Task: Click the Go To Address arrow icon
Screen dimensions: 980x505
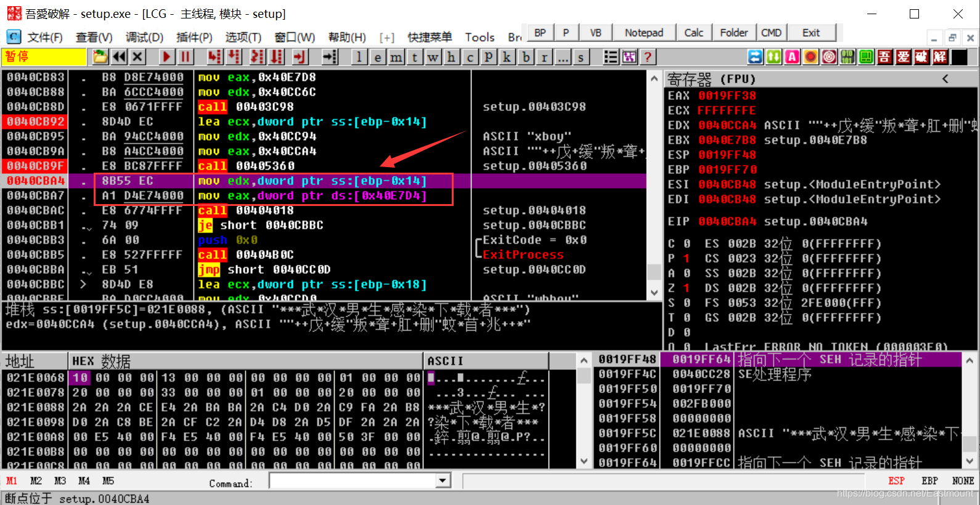Action: pos(330,57)
